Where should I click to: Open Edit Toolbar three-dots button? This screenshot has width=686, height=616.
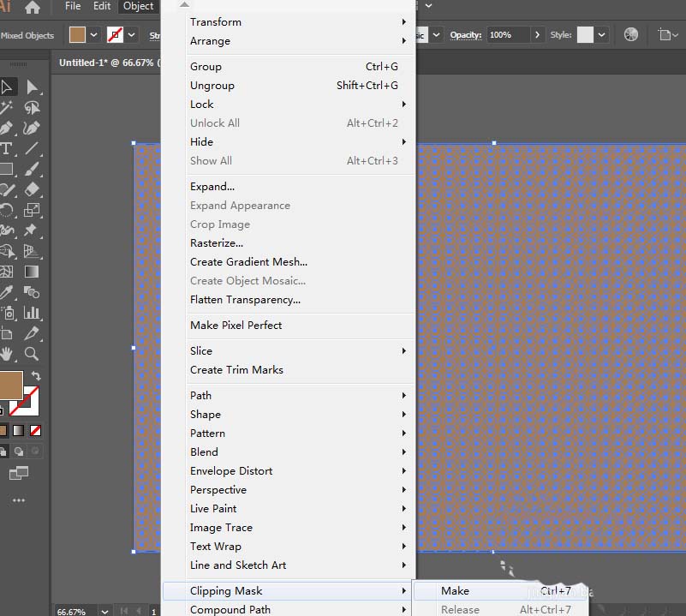19,500
